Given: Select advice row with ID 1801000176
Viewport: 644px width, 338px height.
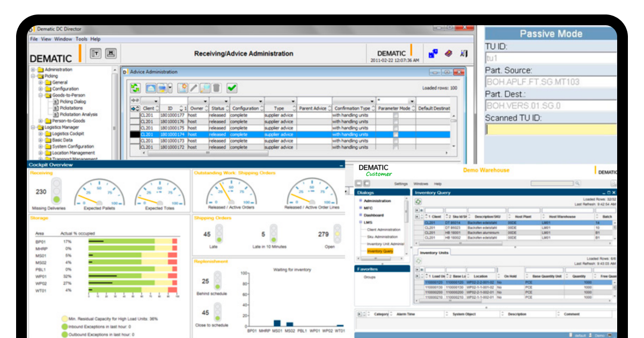Looking at the screenshot, I should [290, 122].
